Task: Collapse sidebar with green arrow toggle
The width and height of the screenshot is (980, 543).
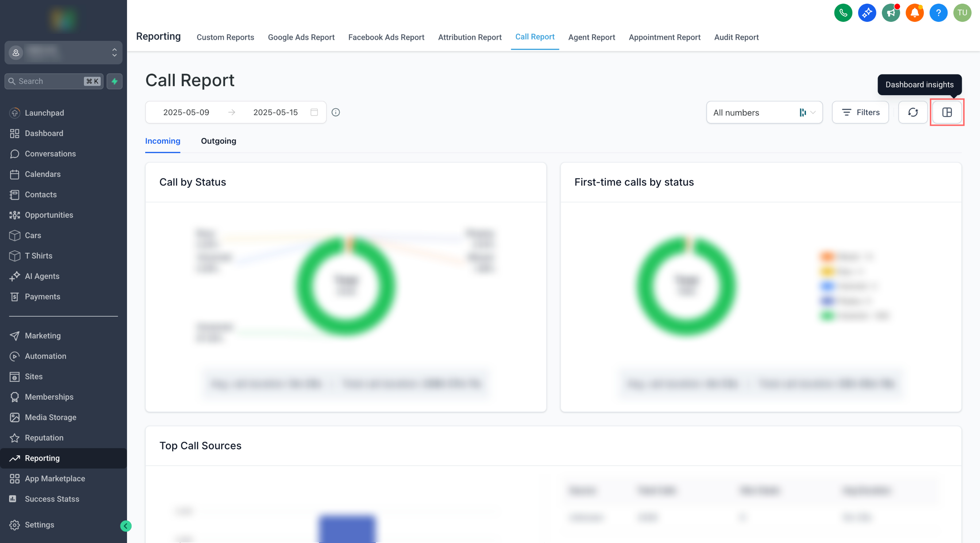Action: coord(126,526)
